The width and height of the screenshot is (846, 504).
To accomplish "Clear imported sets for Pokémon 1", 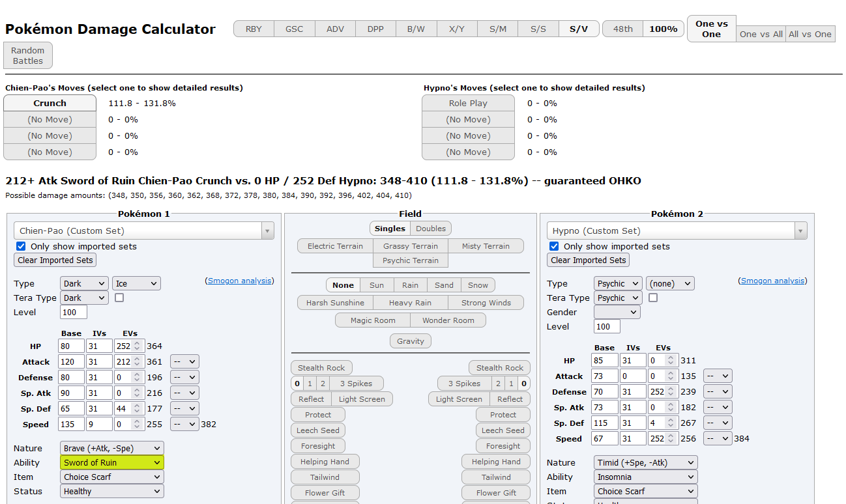I will point(55,260).
